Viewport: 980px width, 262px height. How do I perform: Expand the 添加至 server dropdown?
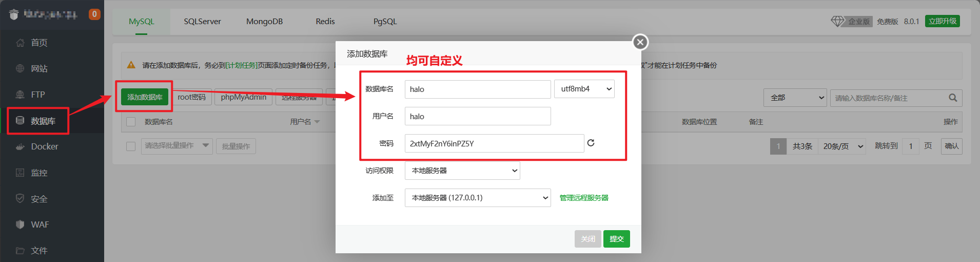point(478,198)
